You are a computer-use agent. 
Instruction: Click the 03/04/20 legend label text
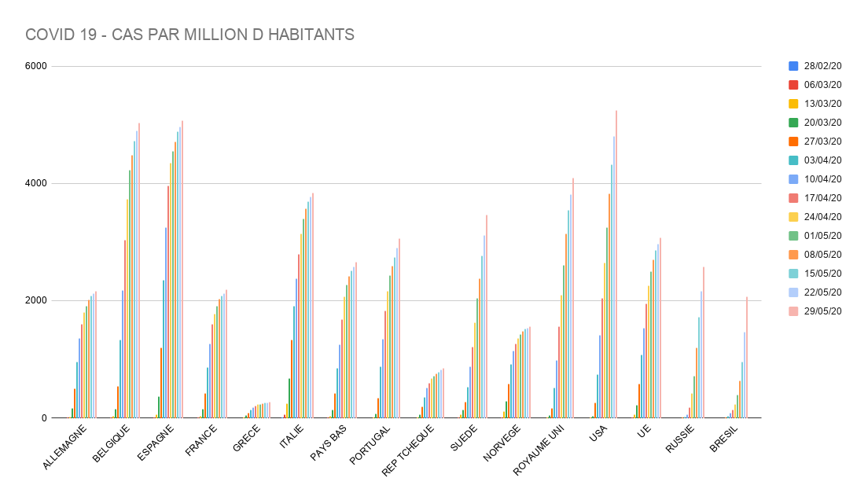tap(825, 160)
